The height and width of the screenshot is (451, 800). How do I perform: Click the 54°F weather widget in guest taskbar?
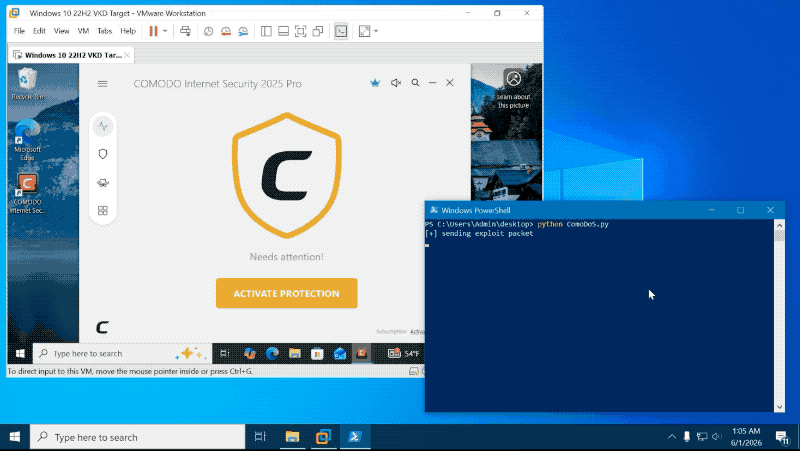tap(404, 353)
